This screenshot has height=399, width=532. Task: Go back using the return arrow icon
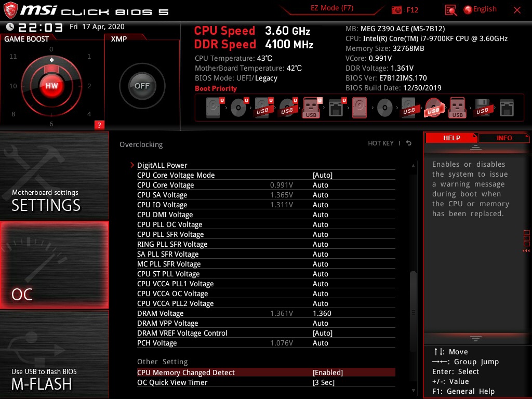click(x=408, y=143)
